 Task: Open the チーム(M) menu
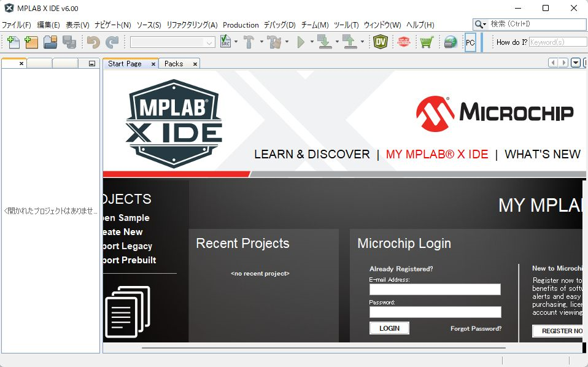pyautogui.click(x=315, y=25)
